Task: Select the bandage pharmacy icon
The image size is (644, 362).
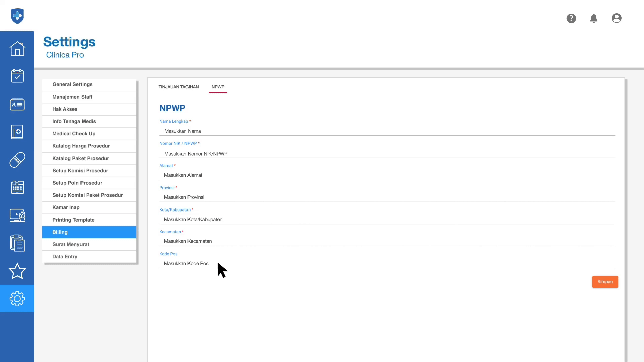Action: click(17, 160)
